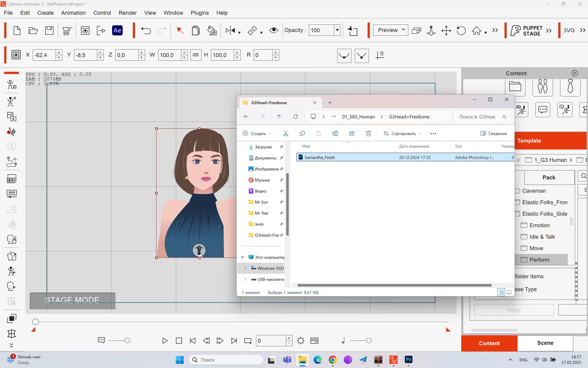This screenshot has width=588, height=368.
Task: Adjust the speech bubble slider
Action: click(127, 340)
